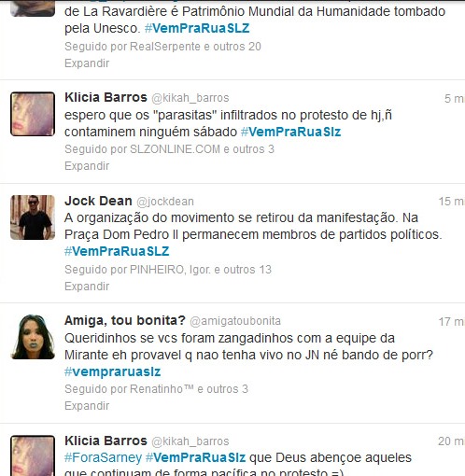
Task: Open the #vempraruaslz lowercase hashtag
Action: (112, 371)
